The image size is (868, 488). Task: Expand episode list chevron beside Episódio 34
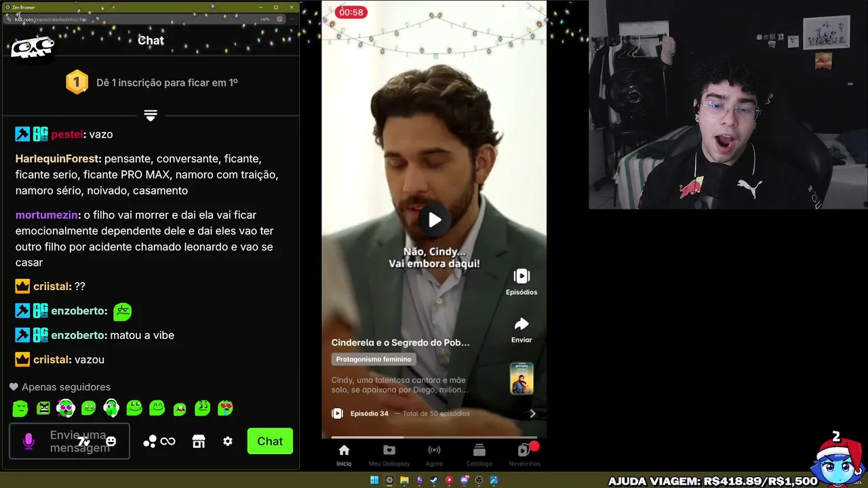click(532, 413)
